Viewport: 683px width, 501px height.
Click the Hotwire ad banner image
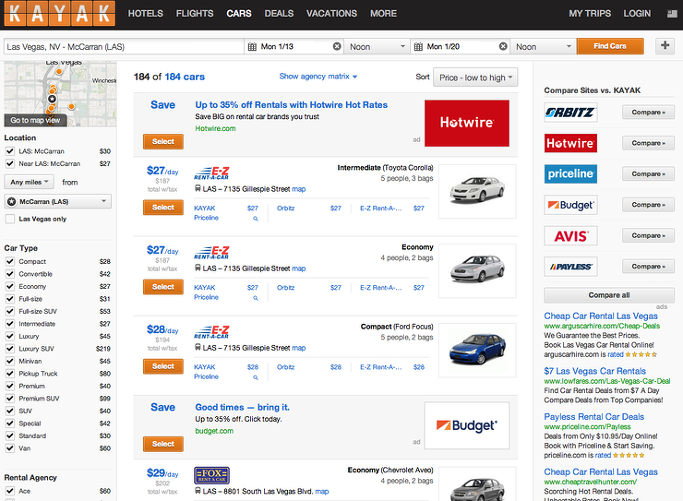coord(467,123)
